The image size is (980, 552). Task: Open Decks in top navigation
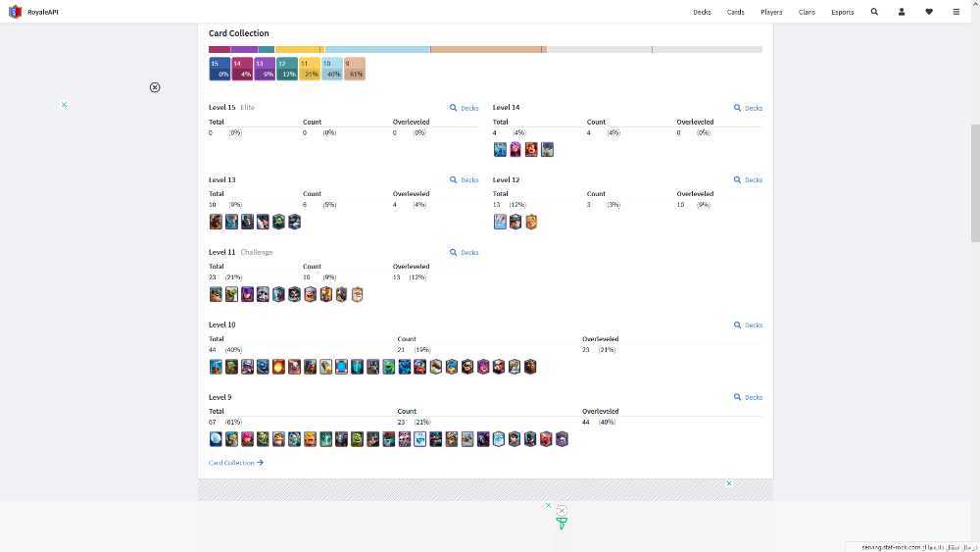point(702,12)
